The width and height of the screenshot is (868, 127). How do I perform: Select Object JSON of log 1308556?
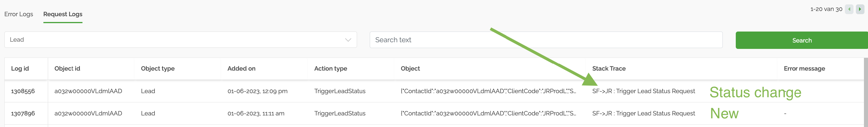[488, 91]
